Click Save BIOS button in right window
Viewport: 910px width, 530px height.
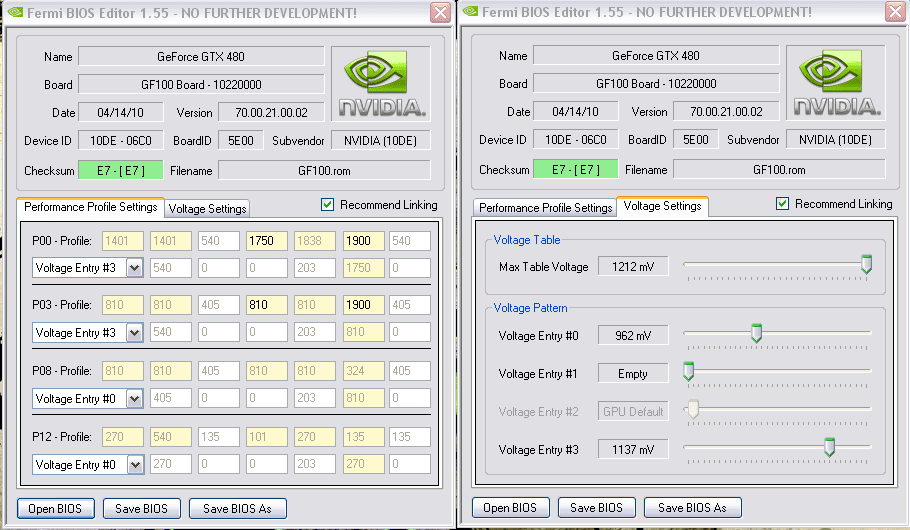pos(597,508)
